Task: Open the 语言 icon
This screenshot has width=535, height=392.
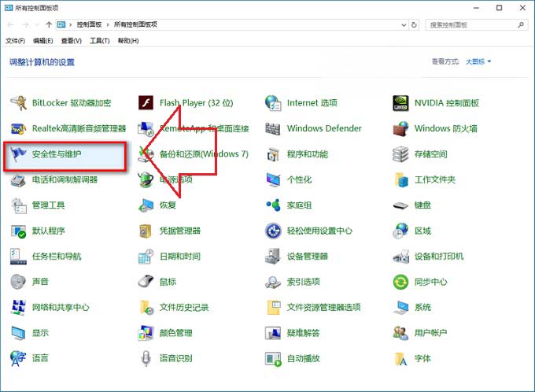Action: 18,358
